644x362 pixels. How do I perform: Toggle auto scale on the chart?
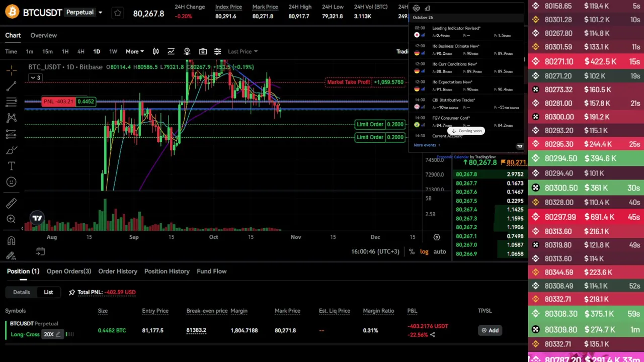[x=440, y=251]
